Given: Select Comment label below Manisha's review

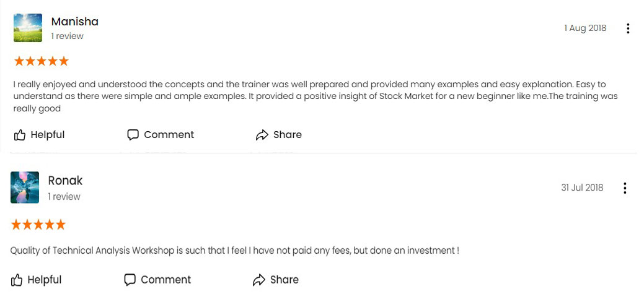Looking at the screenshot, I should pos(169,135).
